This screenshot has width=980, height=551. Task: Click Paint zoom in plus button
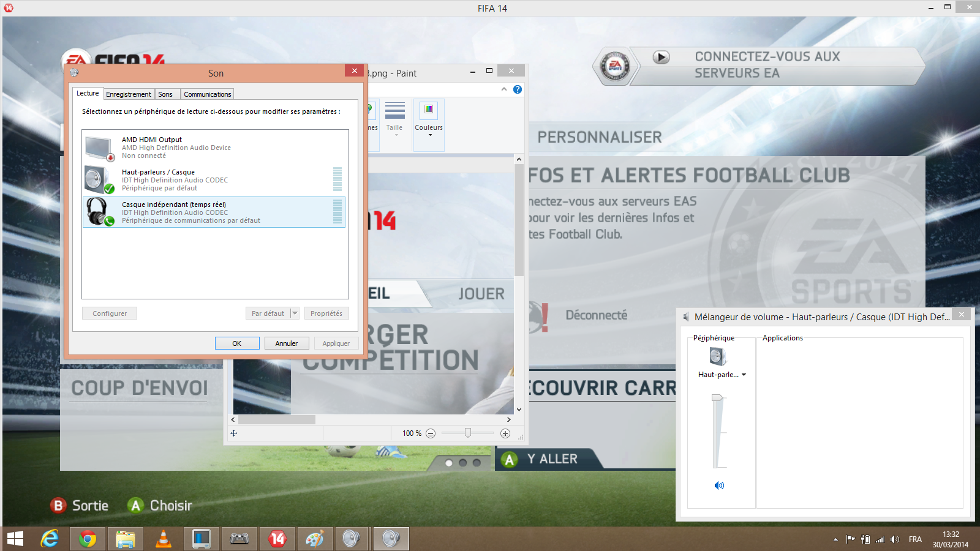(x=505, y=433)
